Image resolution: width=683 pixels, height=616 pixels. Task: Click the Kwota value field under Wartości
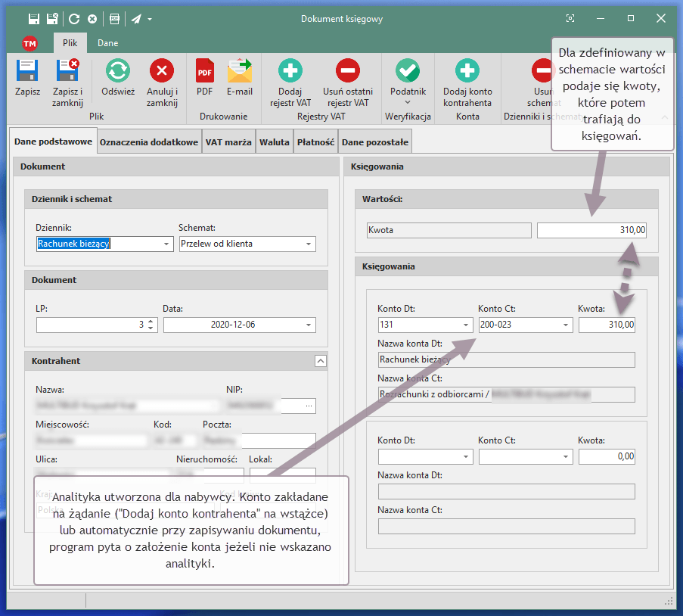[x=591, y=230]
